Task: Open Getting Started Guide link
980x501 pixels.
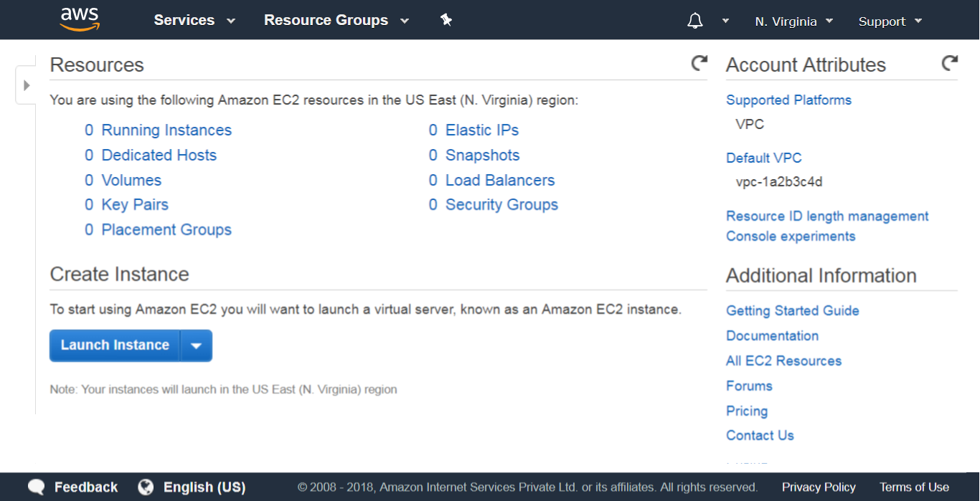Action: (x=793, y=311)
